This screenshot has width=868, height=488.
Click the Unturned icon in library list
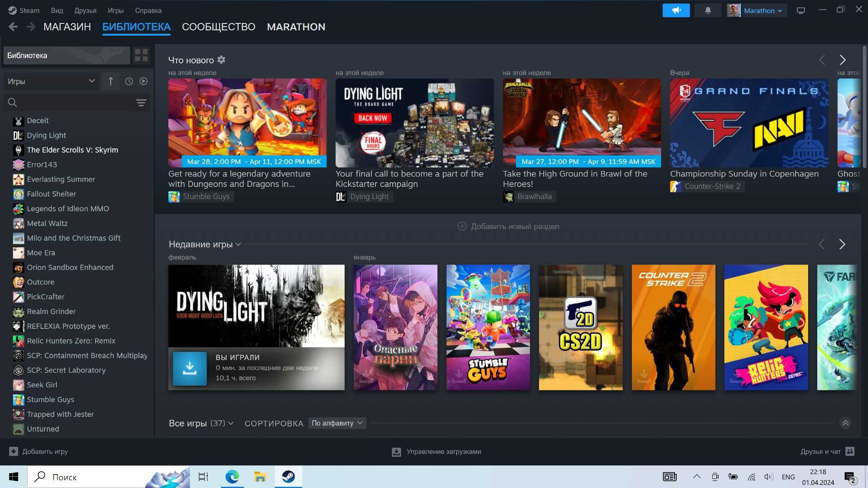tap(18, 429)
